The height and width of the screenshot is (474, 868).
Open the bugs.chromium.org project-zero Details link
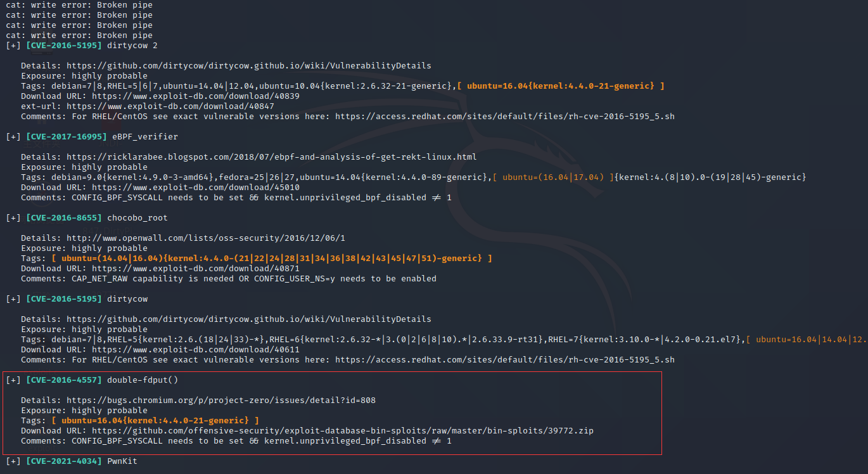221,400
